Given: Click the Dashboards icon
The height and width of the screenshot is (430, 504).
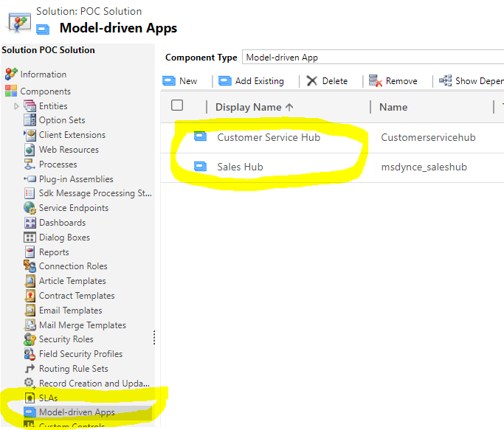Looking at the screenshot, I should [x=30, y=223].
